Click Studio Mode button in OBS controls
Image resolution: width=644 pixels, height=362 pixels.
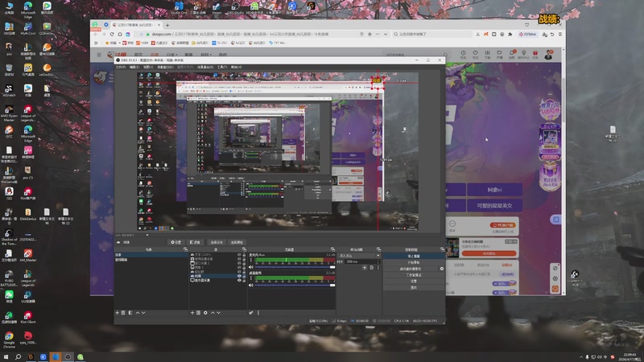(414, 275)
